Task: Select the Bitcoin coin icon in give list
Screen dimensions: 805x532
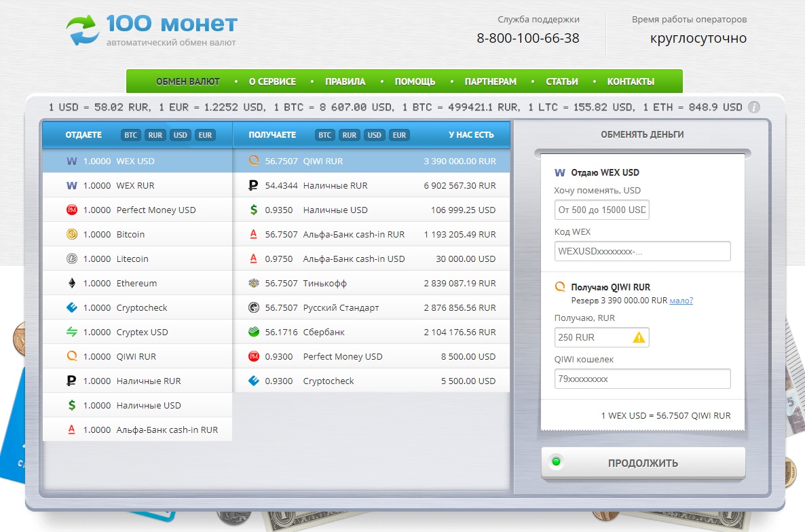Action: coord(72,235)
